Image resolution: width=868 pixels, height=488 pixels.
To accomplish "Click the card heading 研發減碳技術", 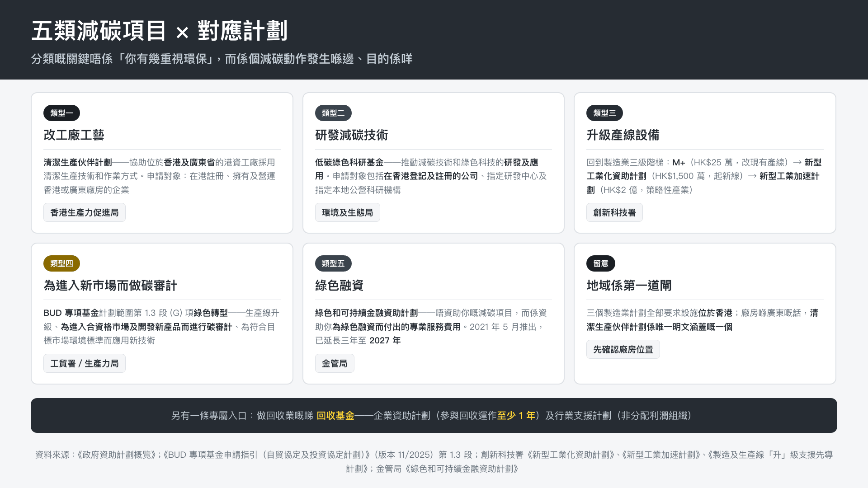I will click(x=352, y=135).
